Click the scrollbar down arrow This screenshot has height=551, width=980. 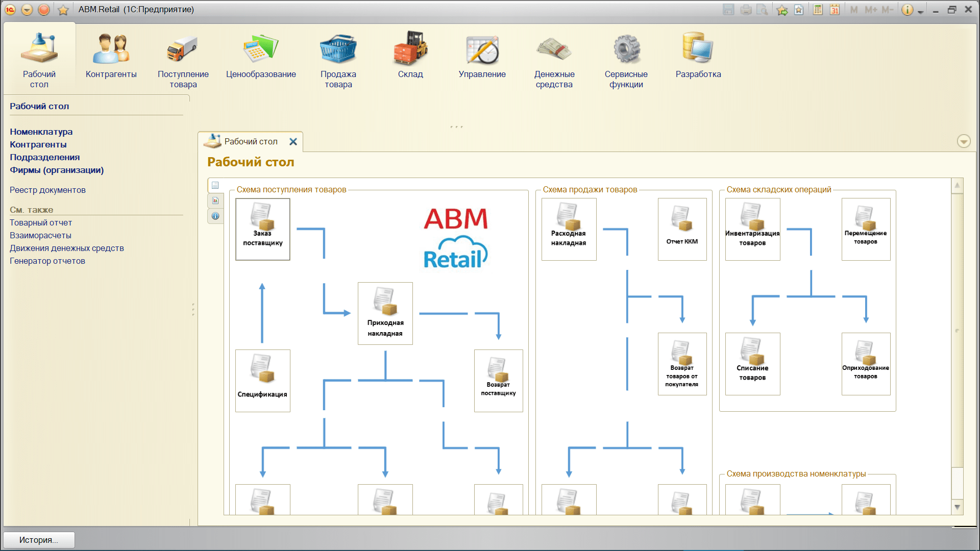[x=958, y=507]
